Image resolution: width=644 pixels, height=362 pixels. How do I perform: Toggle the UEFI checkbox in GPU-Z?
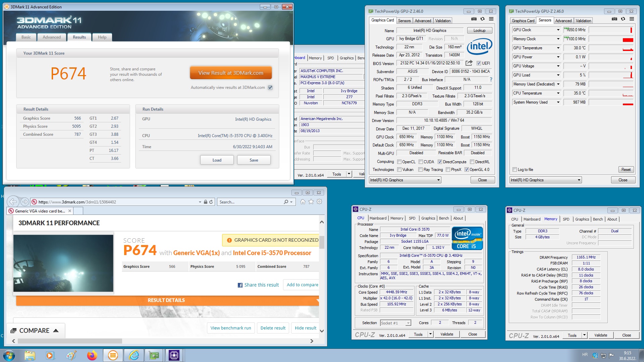[x=479, y=63]
